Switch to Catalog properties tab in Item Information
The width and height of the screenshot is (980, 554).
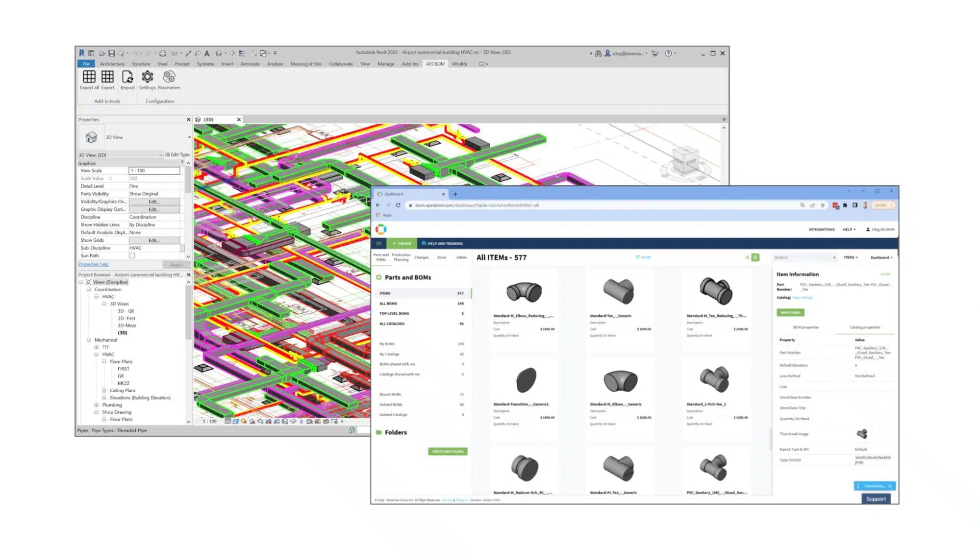(x=865, y=327)
